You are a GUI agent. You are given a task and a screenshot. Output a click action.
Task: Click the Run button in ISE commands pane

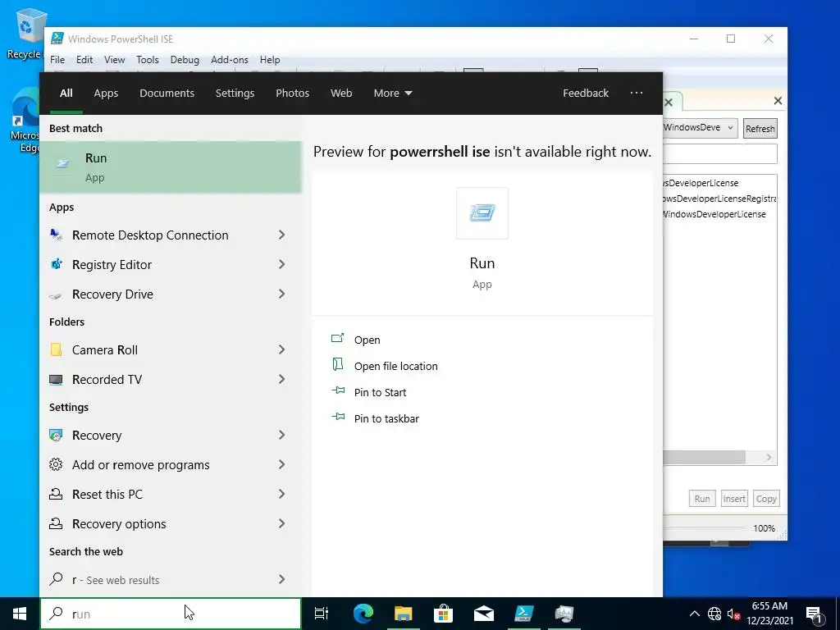pyautogui.click(x=702, y=499)
